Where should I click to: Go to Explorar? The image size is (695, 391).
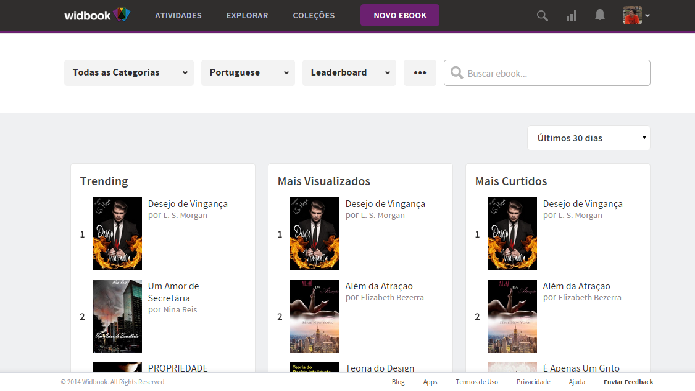(247, 16)
